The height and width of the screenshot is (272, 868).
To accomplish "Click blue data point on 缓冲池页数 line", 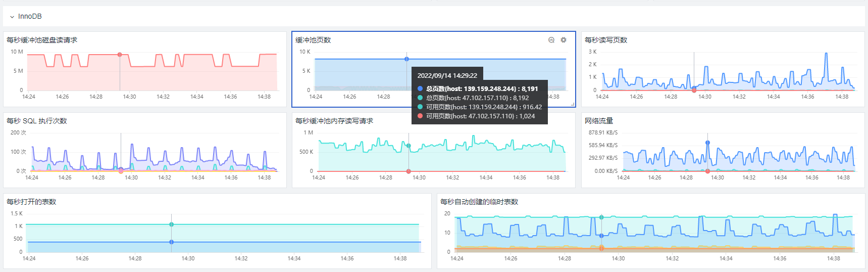I will pyautogui.click(x=406, y=59).
